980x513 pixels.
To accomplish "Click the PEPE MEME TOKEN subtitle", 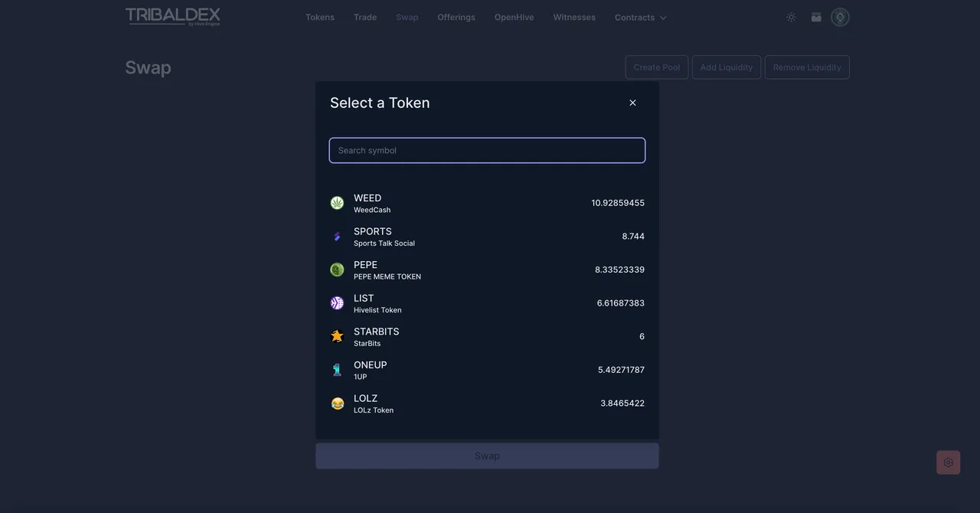I will click(387, 276).
